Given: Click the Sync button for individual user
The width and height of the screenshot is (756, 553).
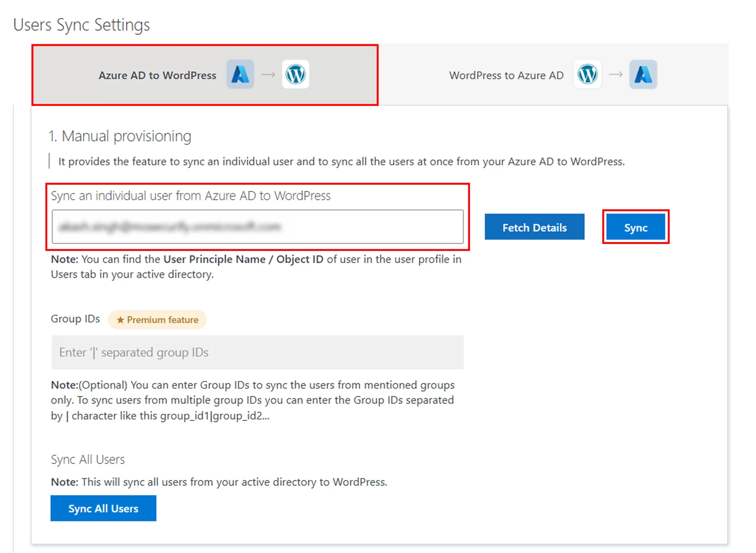Looking at the screenshot, I should [636, 227].
